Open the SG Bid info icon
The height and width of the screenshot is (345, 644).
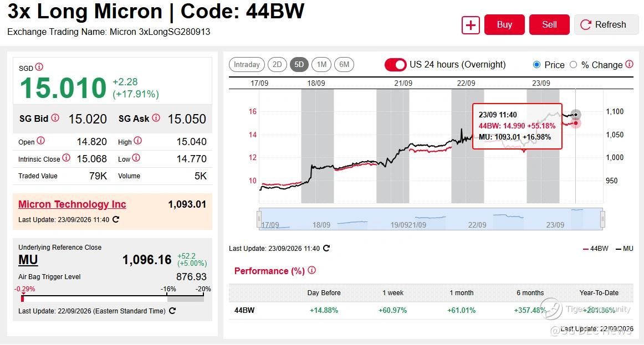(x=55, y=118)
